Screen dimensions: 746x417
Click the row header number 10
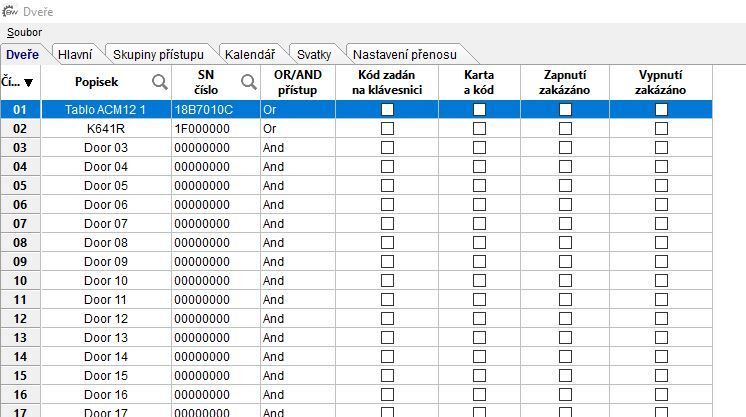(20, 280)
